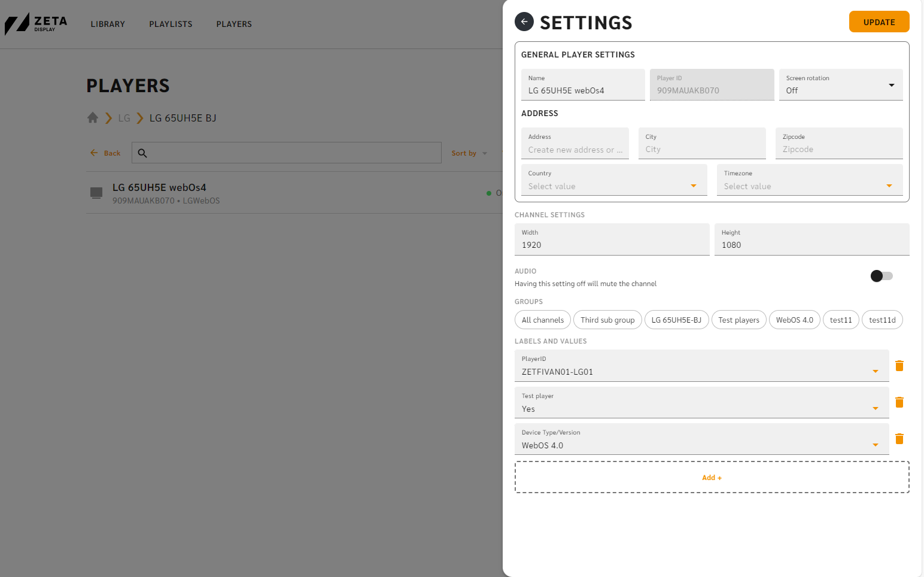
Task: Click the Back arrow link in players list
Action: tap(105, 153)
